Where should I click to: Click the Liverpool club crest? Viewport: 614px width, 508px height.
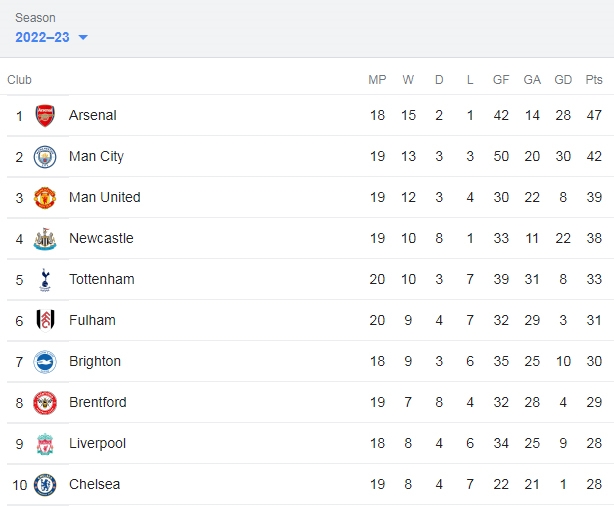click(45, 444)
